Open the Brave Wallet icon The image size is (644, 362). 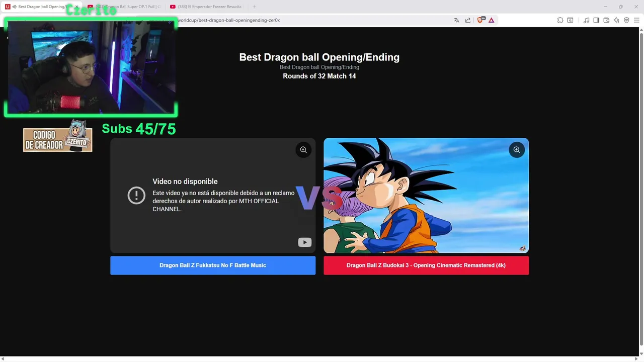click(606, 20)
